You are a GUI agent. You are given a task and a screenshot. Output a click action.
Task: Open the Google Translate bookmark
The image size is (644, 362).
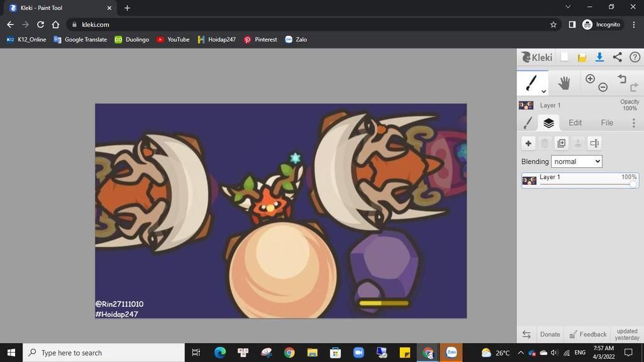(x=80, y=40)
